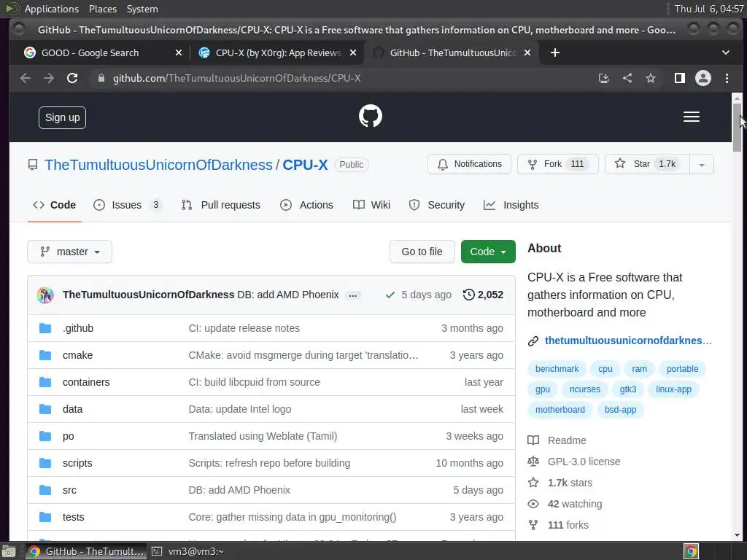Star the CPU-X repository
747x560 pixels.
(x=647, y=164)
